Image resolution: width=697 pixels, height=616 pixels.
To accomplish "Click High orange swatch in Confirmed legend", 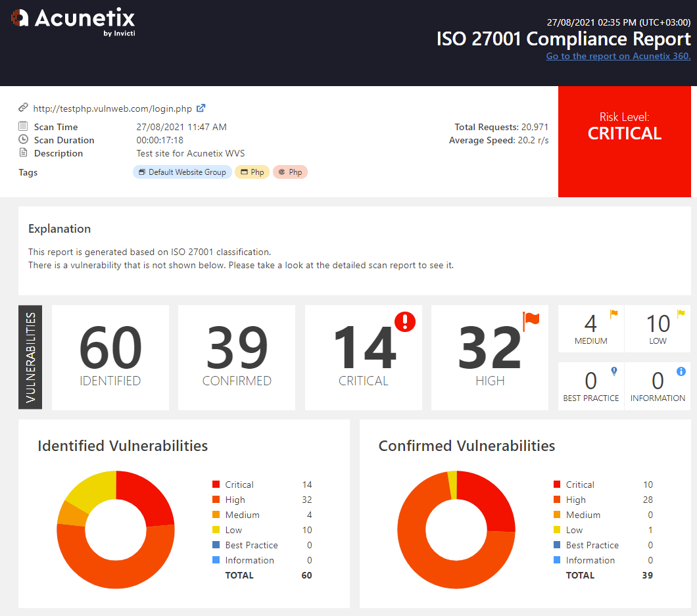I will (557, 499).
